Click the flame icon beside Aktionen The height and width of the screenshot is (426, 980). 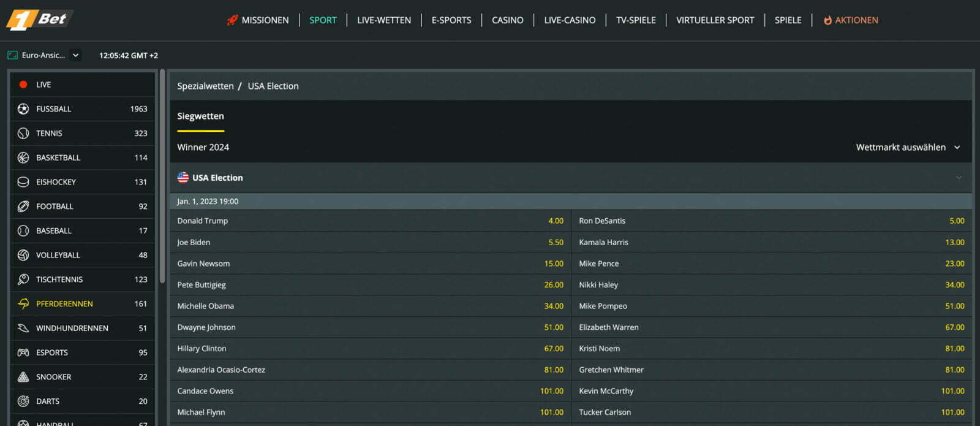pyautogui.click(x=827, y=20)
